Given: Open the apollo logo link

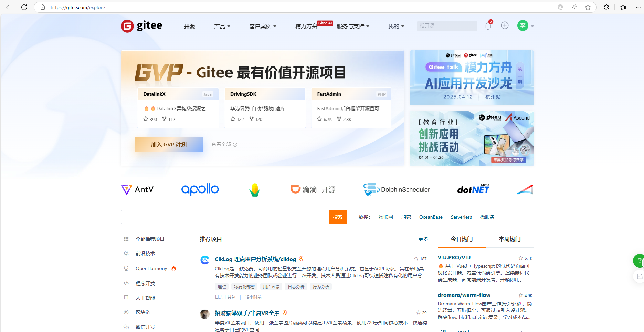Looking at the screenshot, I should 200,189.
